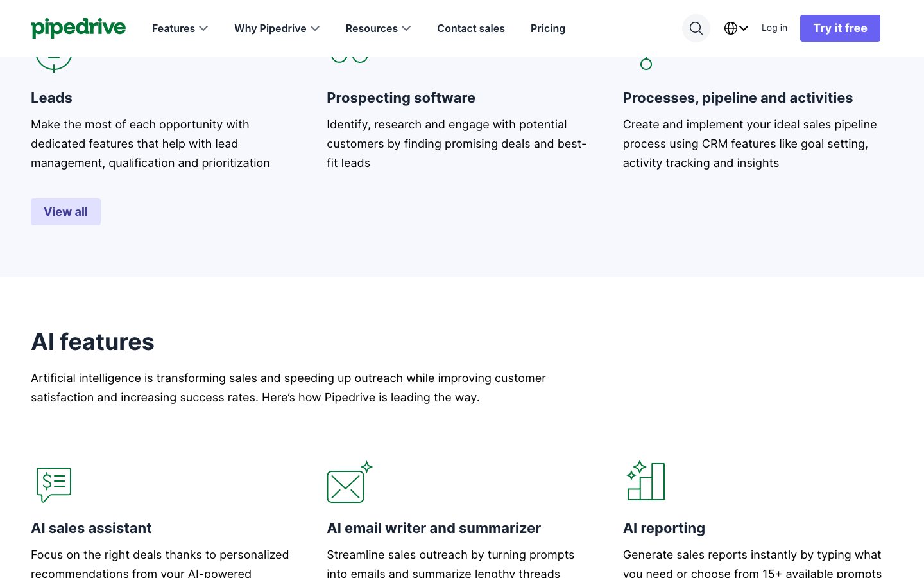The image size is (924, 578).
Task: Click the Pipedrive logo
Action: coord(78,28)
